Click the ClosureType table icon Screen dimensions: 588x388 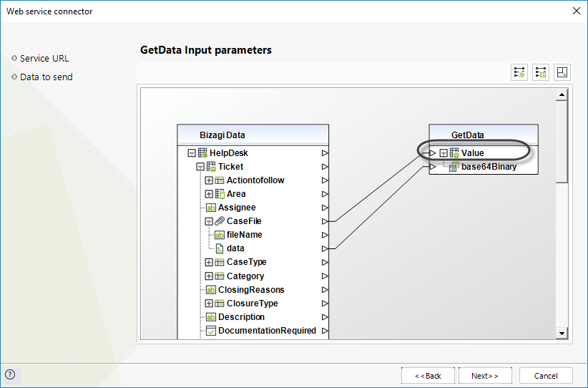pyautogui.click(x=220, y=304)
